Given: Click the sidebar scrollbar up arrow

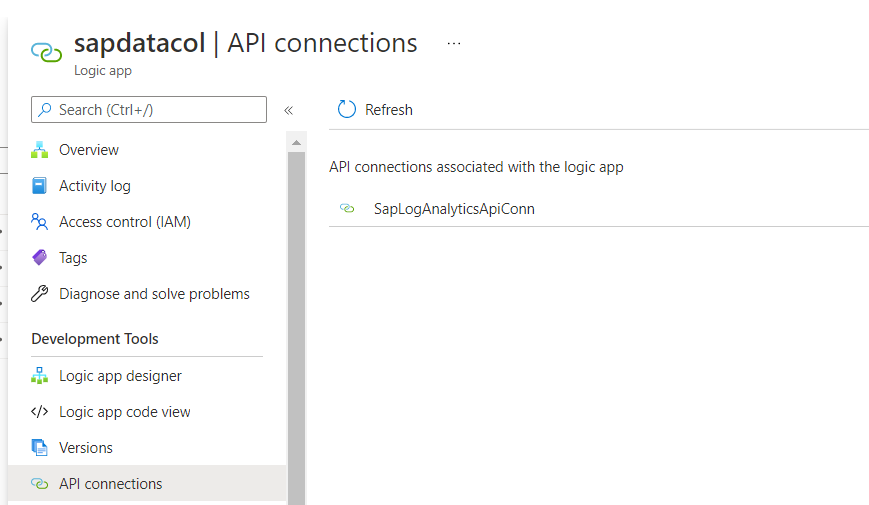Looking at the screenshot, I should 297,143.
